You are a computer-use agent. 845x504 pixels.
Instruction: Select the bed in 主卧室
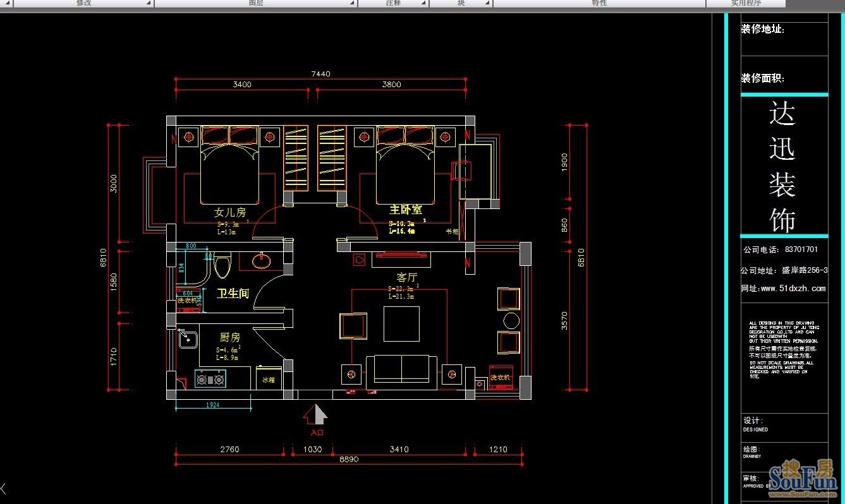405,164
